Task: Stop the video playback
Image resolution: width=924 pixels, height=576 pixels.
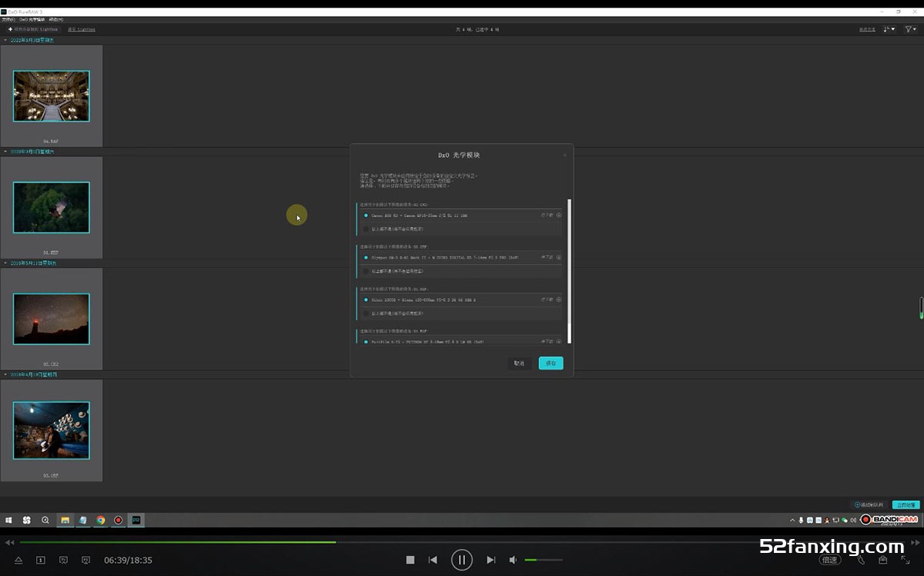Action: click(x=410, y=560)
